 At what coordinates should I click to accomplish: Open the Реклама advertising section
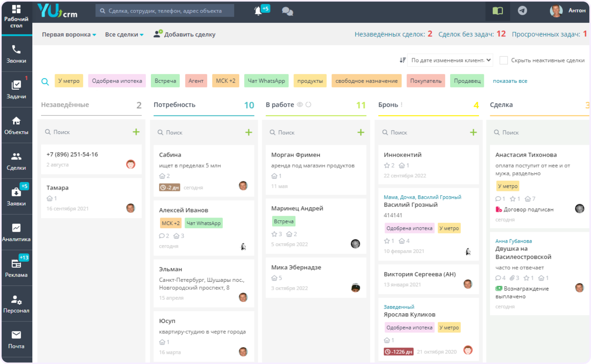pos(16,269)
